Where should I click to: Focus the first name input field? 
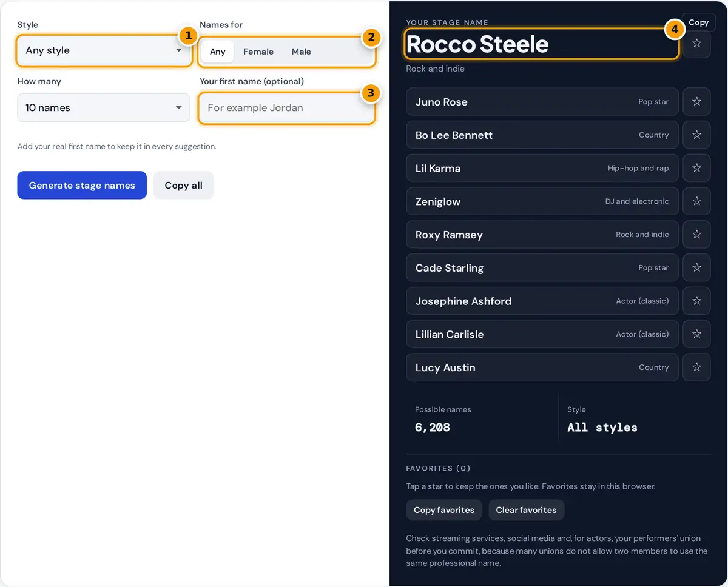(x=286, y=107)
